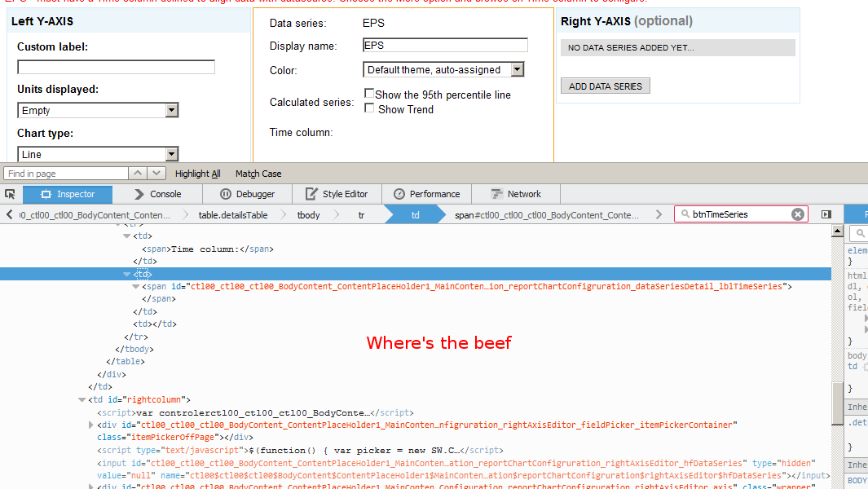
Task: Click the rules filter search icon
Action: [x=860, y=234]
